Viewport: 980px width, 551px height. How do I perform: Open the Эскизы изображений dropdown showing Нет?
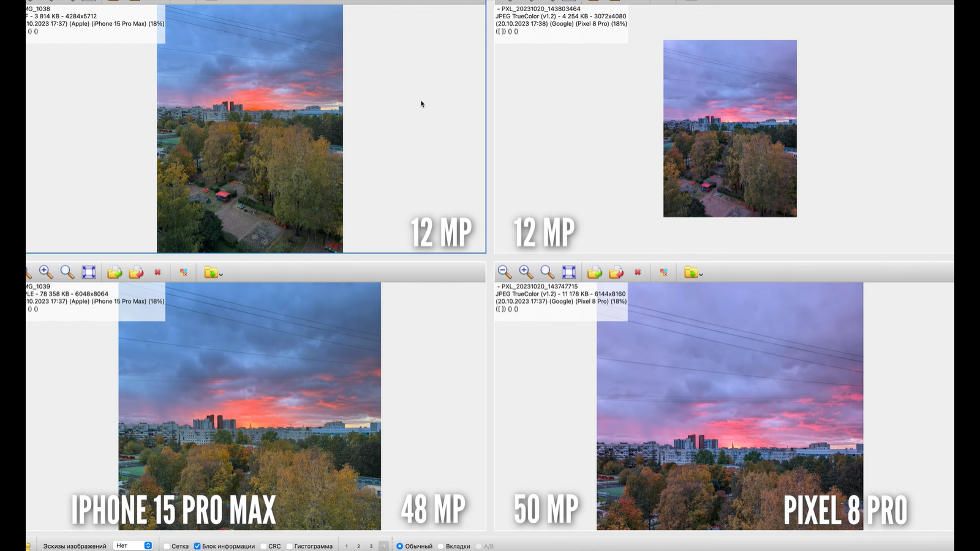[133, 545]
